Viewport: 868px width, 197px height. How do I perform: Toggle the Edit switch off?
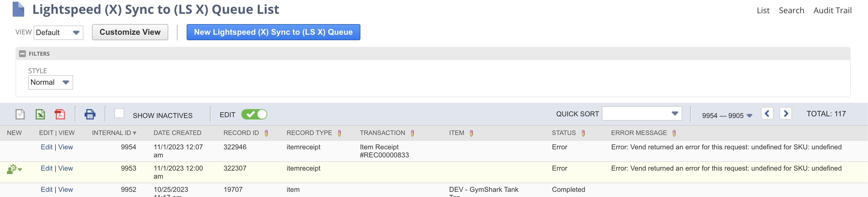click(x=254, y=115)
